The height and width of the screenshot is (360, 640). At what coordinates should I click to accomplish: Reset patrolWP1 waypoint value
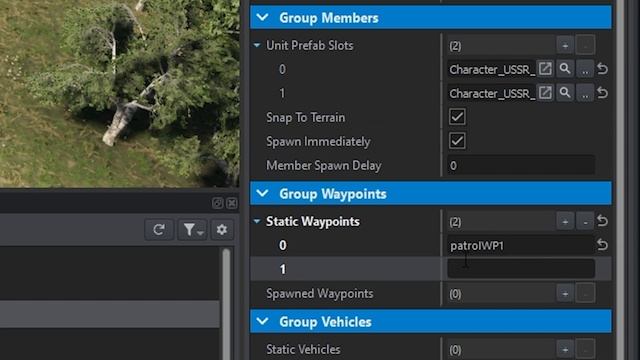602,245
